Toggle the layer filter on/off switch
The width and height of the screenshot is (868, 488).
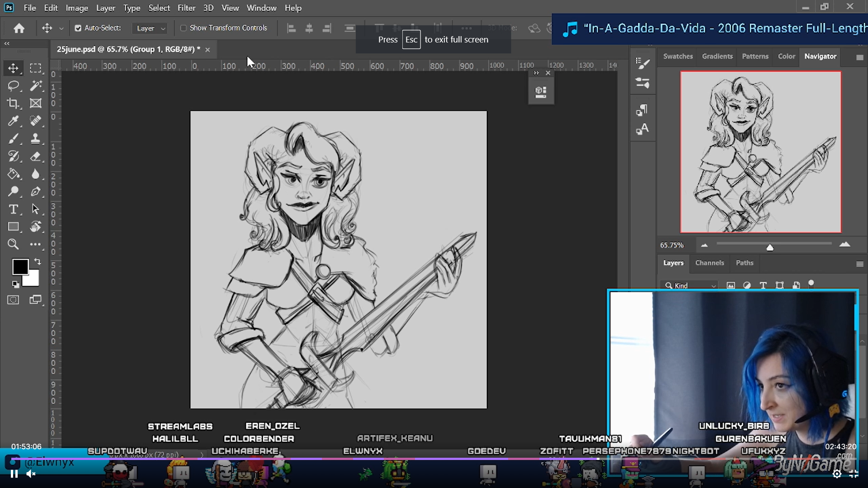tap(811, 284)
